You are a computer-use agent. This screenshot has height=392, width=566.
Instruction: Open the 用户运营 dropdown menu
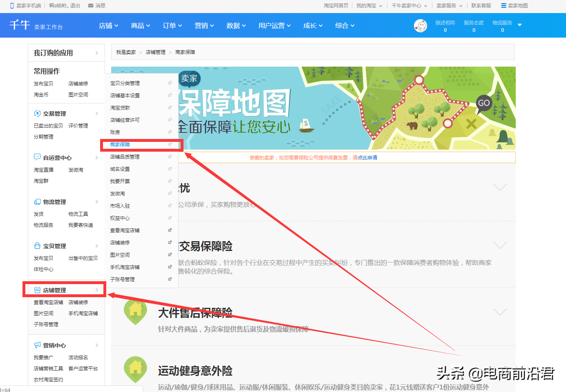click(275, 25)
